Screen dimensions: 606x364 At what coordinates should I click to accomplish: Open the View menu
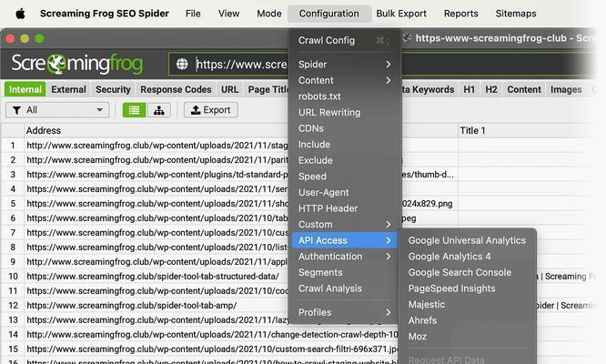[228, 14]
